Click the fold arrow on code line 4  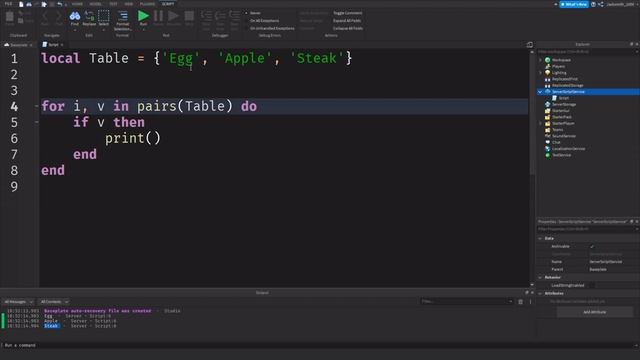click(36, 107)
